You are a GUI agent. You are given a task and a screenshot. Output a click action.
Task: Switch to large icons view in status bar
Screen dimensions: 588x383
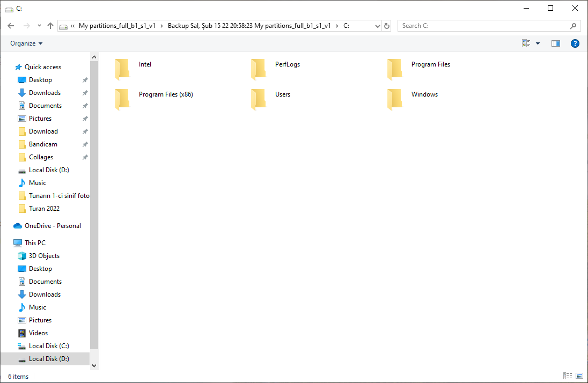click(x=579, y=376)
